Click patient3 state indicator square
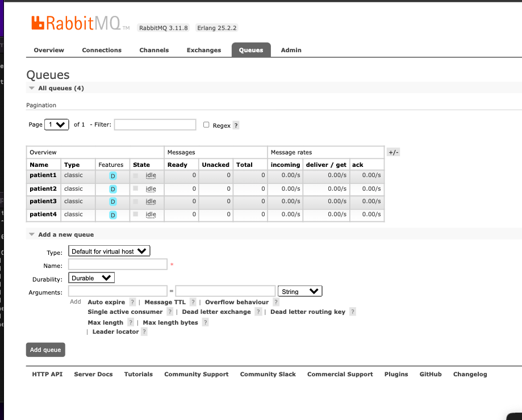 136,201
